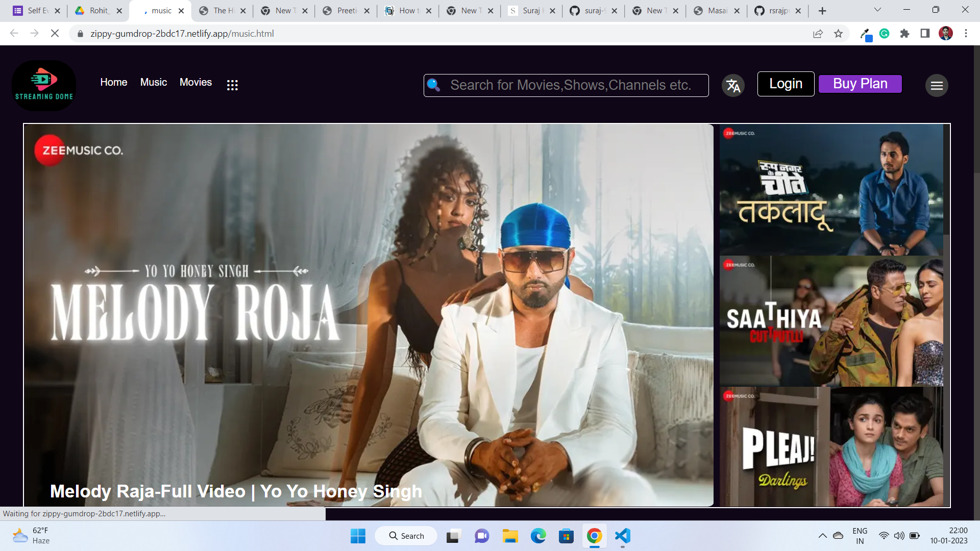Image resolution: width=980 pixels, height=551 pixels.
Task: Open the Music nav link
Action: (x=154, y=83)
